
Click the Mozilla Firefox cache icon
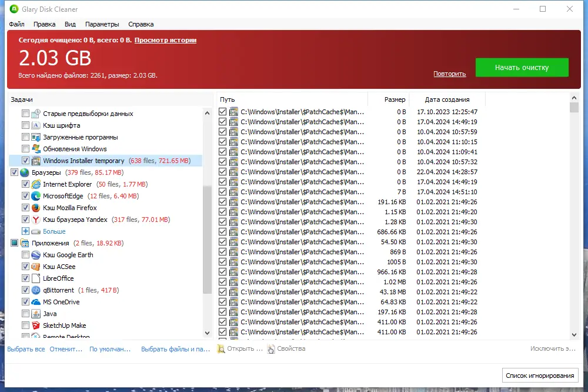coord(36,208)
